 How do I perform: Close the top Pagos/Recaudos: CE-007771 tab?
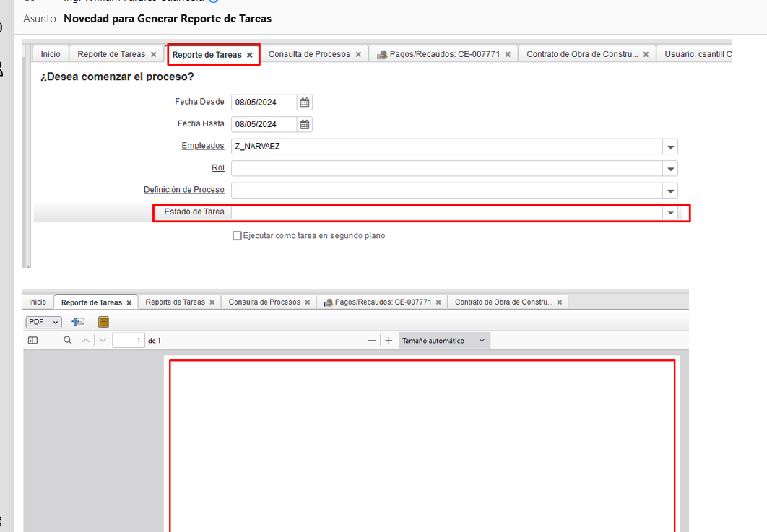click(508, 54)
